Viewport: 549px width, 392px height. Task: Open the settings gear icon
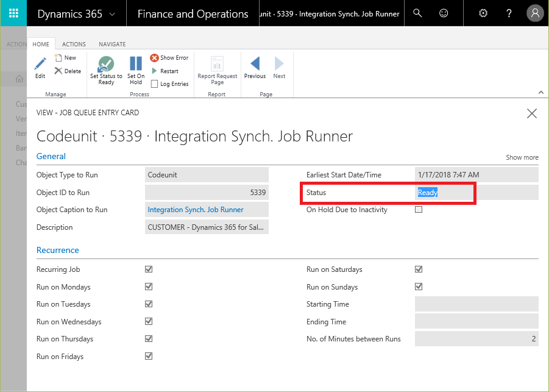[x=483, y=13]
